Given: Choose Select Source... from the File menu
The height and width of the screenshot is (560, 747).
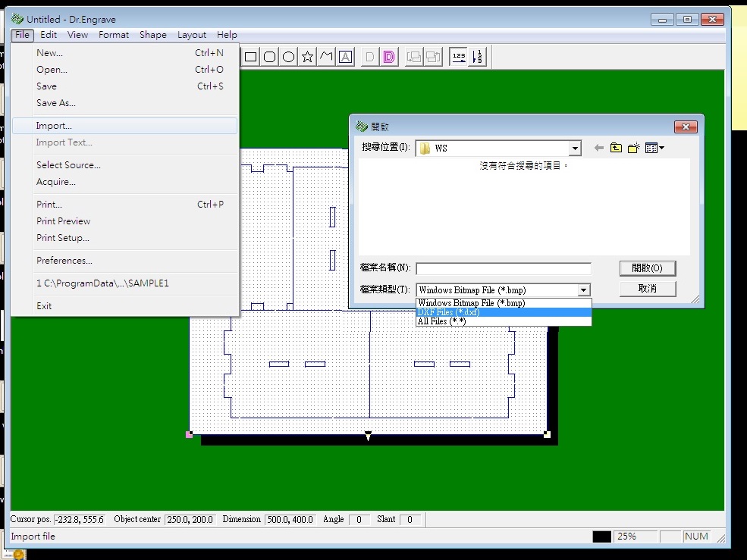Looking at the screenshot, I should [x=125, y=164].
